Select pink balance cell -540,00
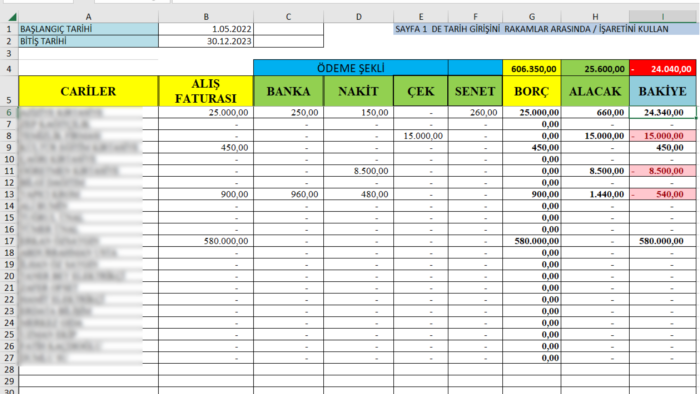Viewport: 700px width, 394px height. [662, 194]
